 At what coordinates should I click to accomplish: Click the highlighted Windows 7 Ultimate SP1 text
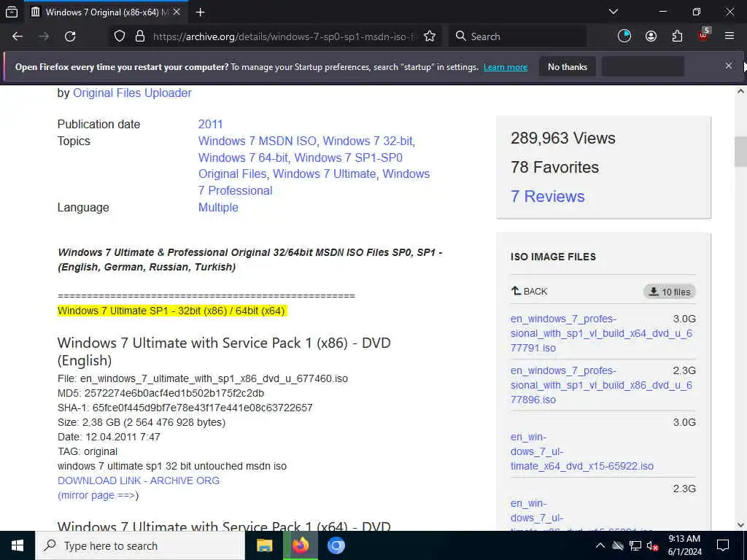pyautogui.click(x=171, y=311)
